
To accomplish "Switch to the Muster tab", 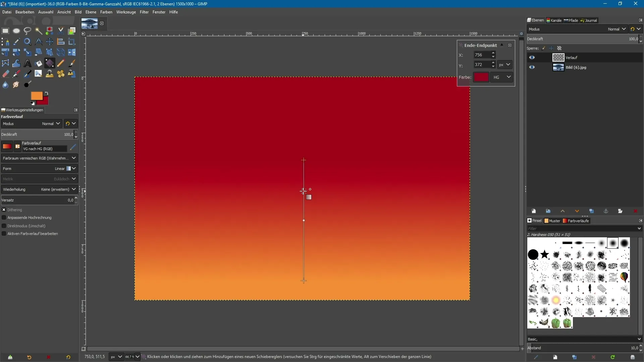I will pos(552,221).
